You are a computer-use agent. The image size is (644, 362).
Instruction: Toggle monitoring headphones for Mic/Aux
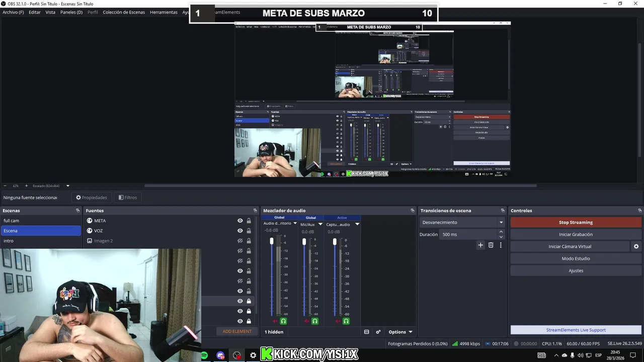(315, 321)
